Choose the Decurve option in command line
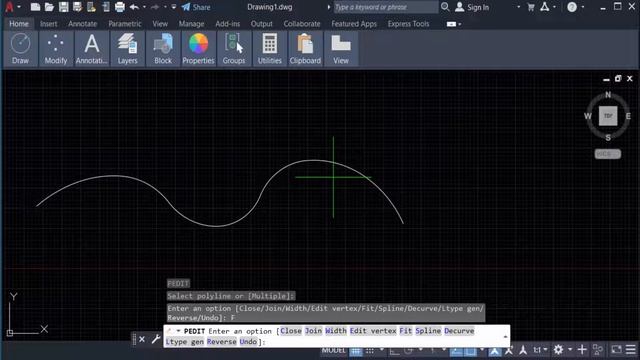640x360 pixels. click(459, 331)
